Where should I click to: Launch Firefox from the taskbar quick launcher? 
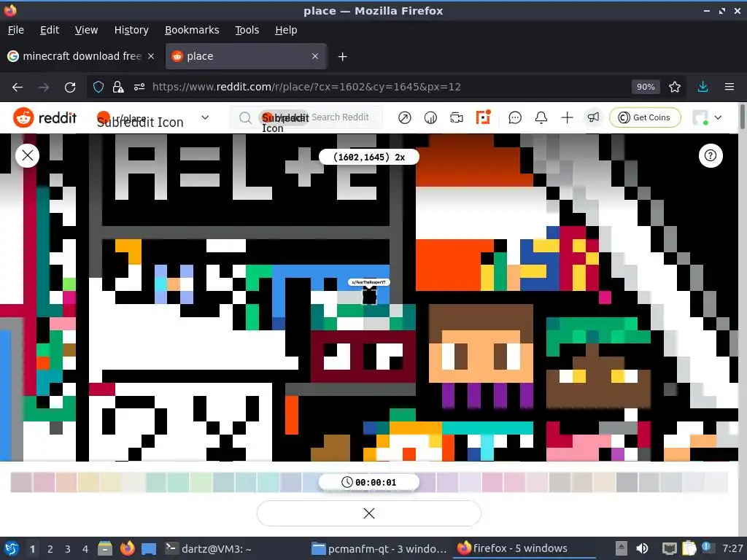[127, 548]
